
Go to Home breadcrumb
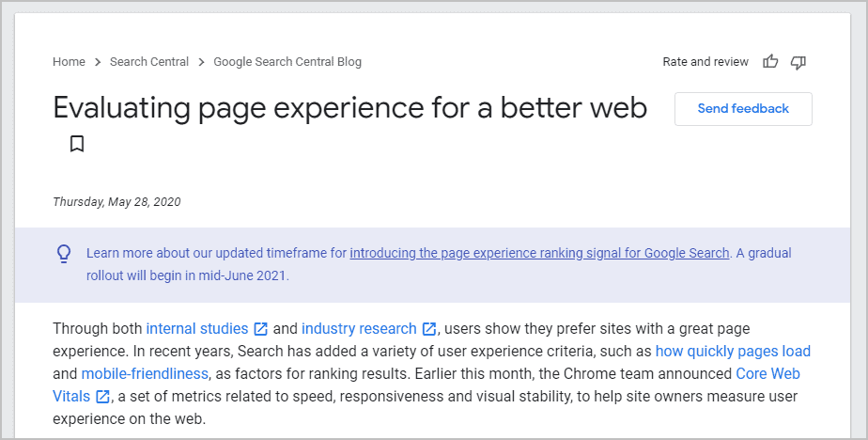pos(69,61)
